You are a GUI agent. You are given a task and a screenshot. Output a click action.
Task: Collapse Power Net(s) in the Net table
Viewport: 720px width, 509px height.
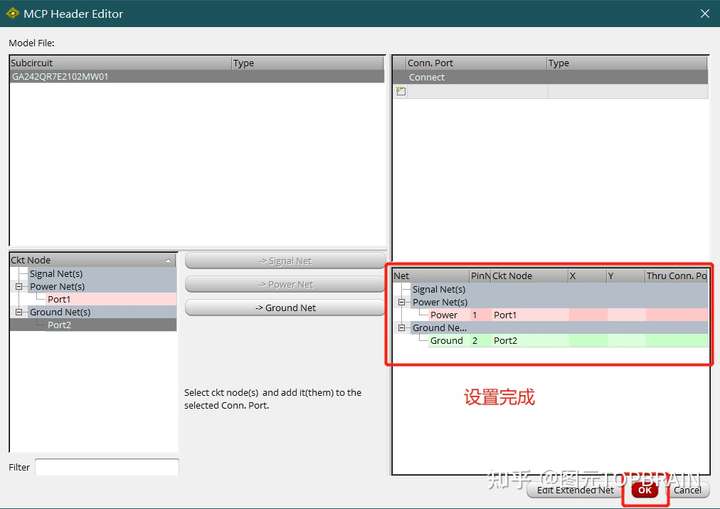pos(401,302)
